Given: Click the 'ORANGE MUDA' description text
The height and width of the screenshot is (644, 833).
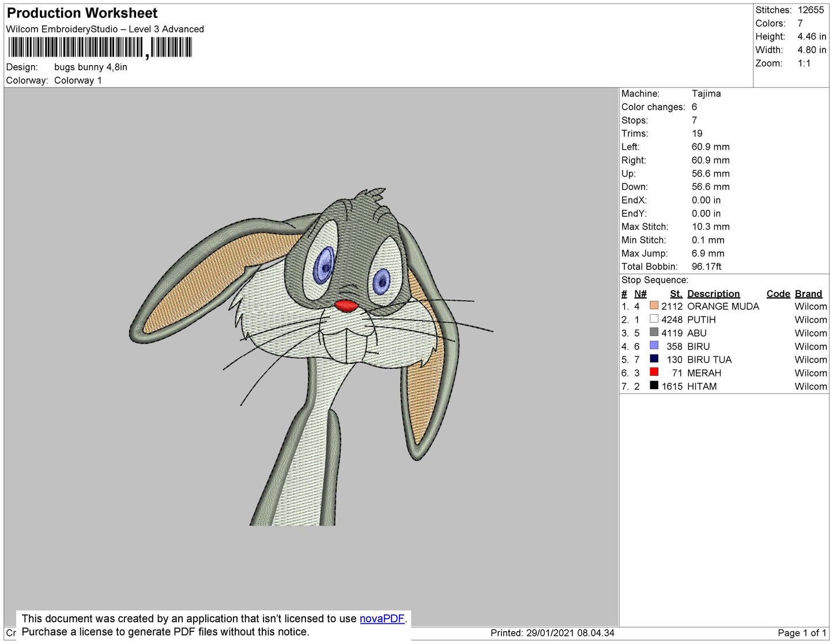Looking at the screenshot, I should pos(723,306).
